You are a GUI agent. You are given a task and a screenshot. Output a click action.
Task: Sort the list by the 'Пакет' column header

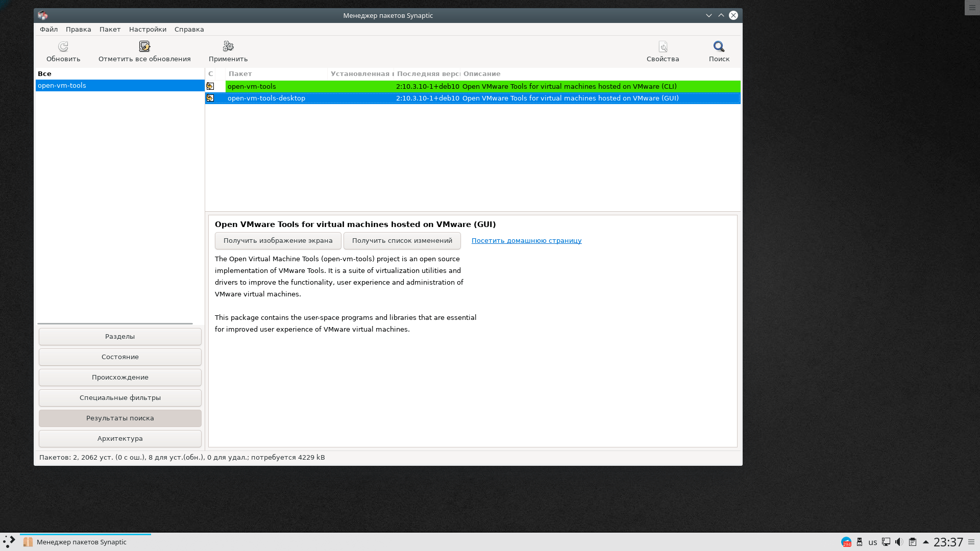click(276, 74)
